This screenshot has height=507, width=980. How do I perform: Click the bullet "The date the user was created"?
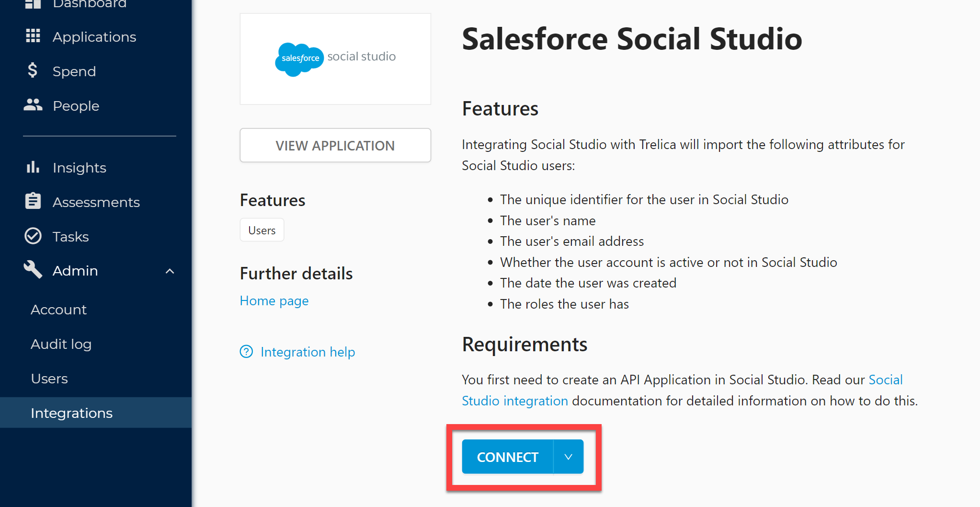click(588, 283)
